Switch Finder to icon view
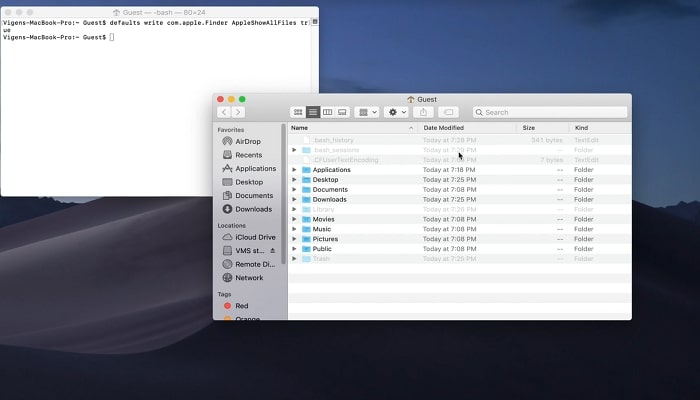Image resolution: width=700 pixels, height=400 pixels. pyautogui.click(x=298, y=112)
